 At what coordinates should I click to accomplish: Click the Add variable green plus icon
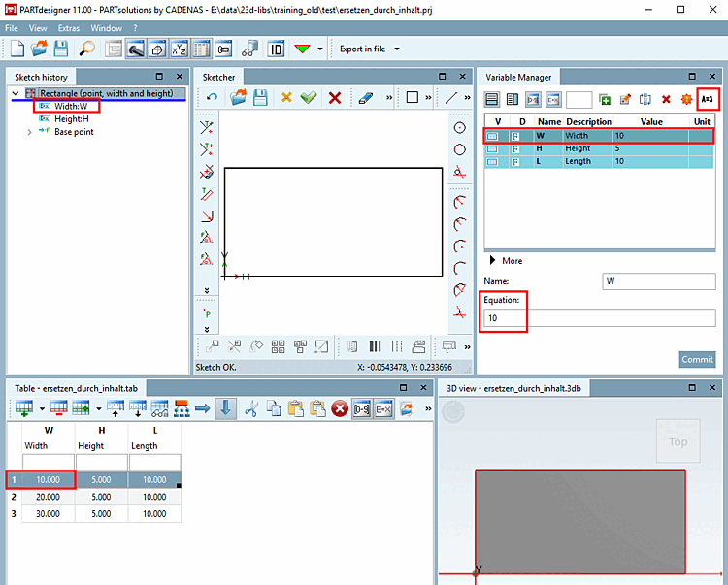(x=604, y=99)
